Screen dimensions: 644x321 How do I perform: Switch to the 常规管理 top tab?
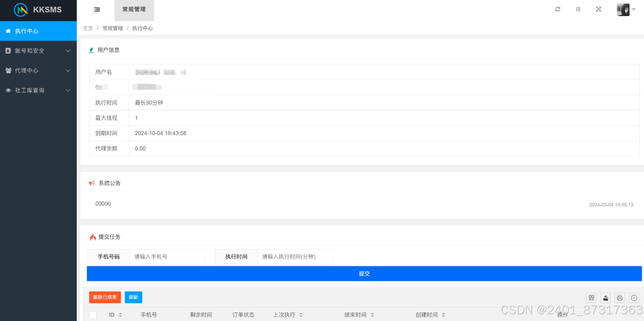click(134, 10)
